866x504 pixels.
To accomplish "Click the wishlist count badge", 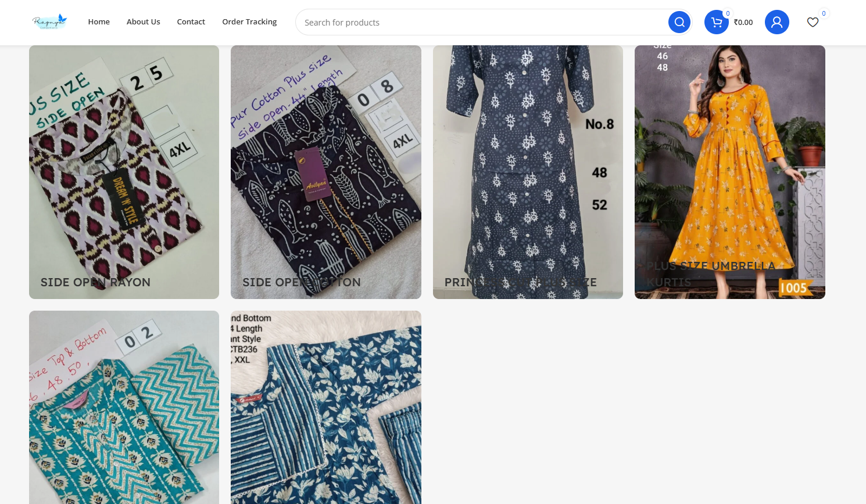I will (824, 13).
